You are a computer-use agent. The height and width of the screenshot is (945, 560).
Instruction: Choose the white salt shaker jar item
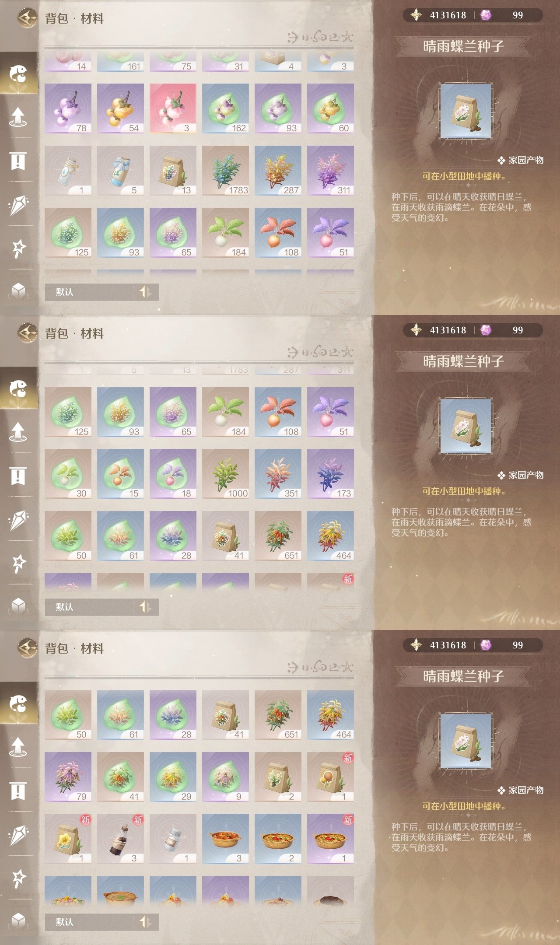[173, 839]
